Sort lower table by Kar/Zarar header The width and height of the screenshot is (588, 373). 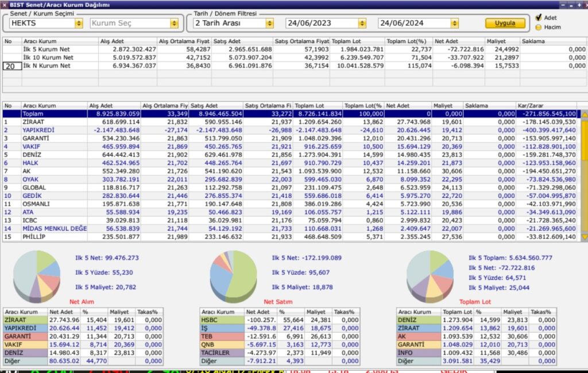tap(547, 106)
